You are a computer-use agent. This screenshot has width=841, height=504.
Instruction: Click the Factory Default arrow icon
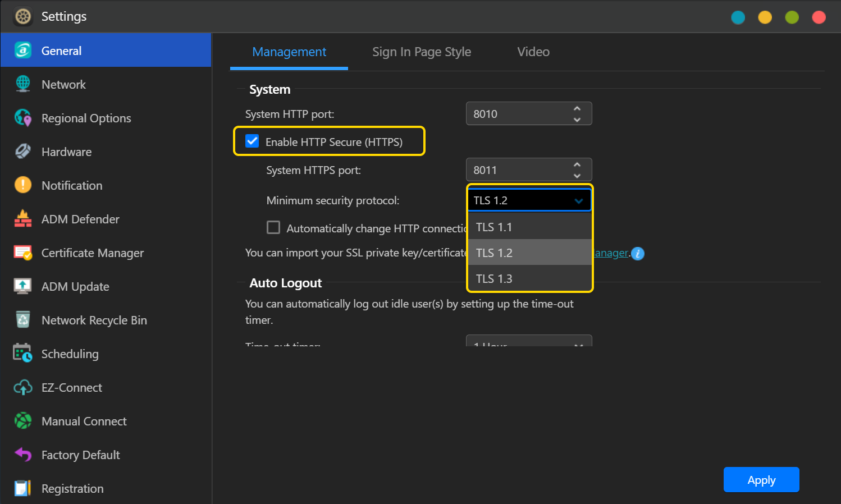23,454
